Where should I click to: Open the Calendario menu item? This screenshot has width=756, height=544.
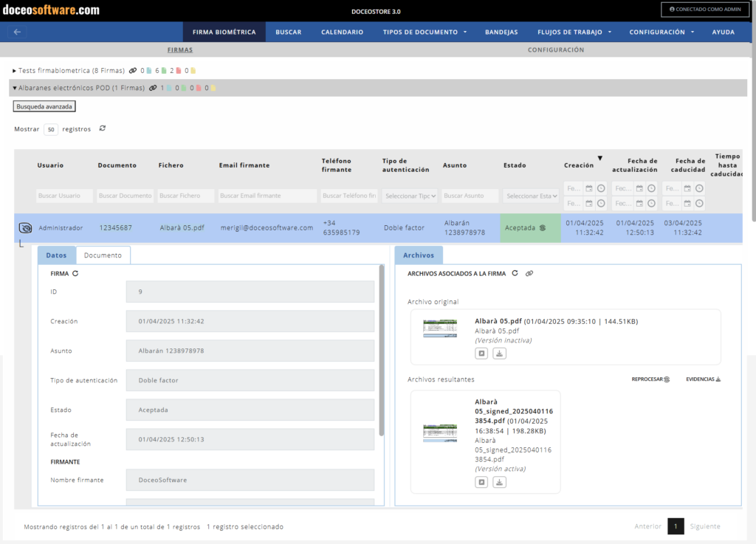[x=343, y=32]
